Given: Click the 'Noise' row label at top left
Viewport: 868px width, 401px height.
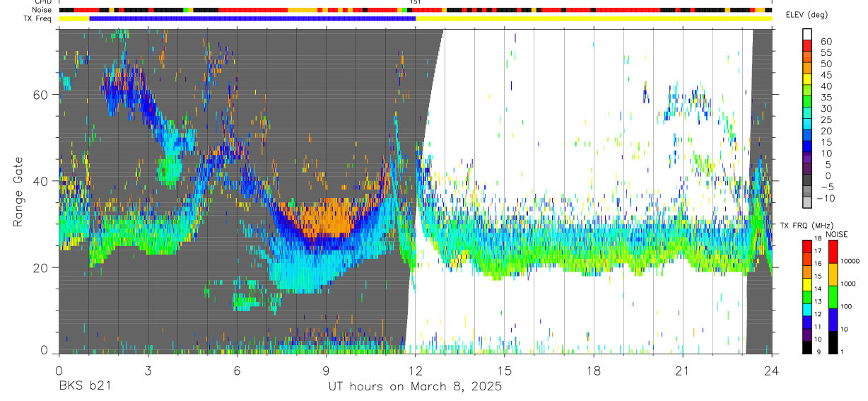Looking at the screenshot, I should point(41,10).
